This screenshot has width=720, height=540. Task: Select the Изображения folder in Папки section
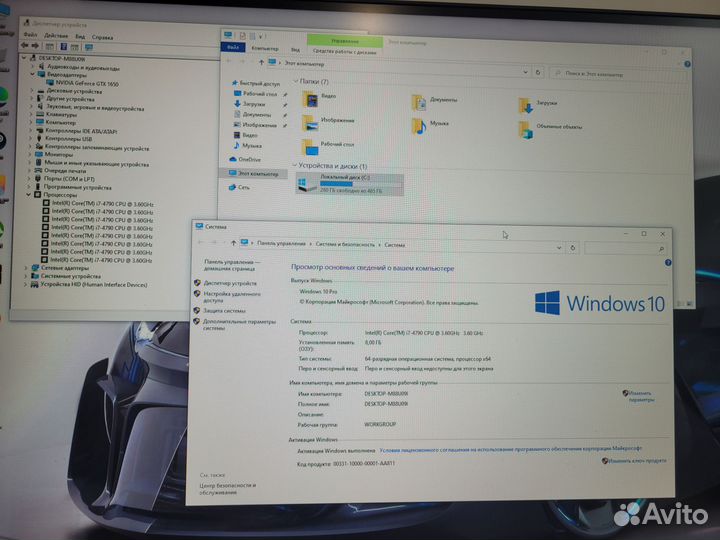pyautogui.click(x=328, y=122)
